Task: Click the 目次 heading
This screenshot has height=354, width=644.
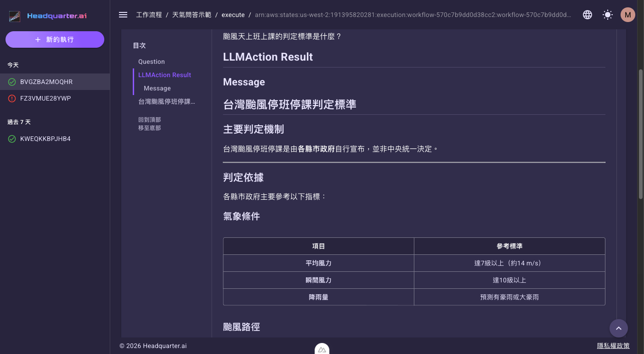Action: (x=139, y=45)
